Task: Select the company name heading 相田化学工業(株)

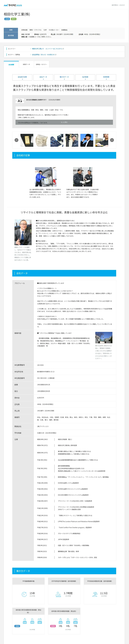Action: pos(17,14)
